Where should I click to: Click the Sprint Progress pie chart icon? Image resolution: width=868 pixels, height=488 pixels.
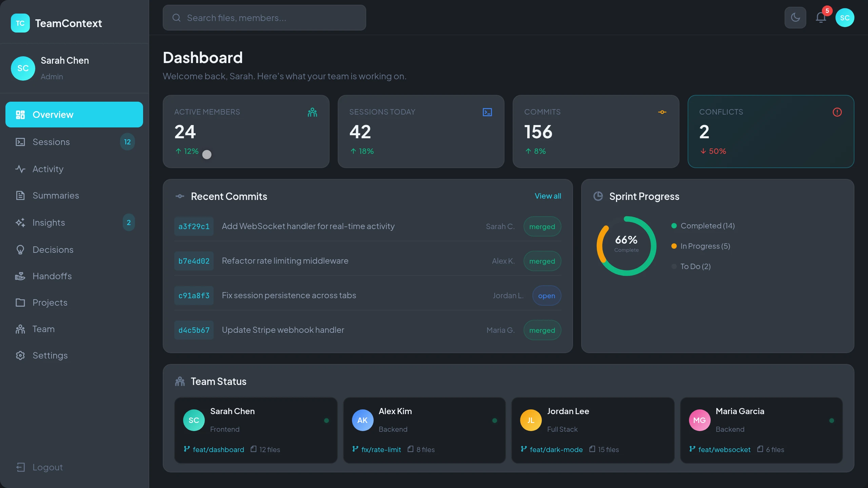click(598, 196)
